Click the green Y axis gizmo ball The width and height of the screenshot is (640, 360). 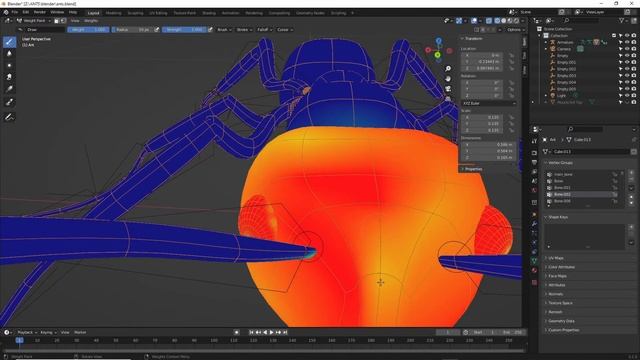click(x=437, y=55)
